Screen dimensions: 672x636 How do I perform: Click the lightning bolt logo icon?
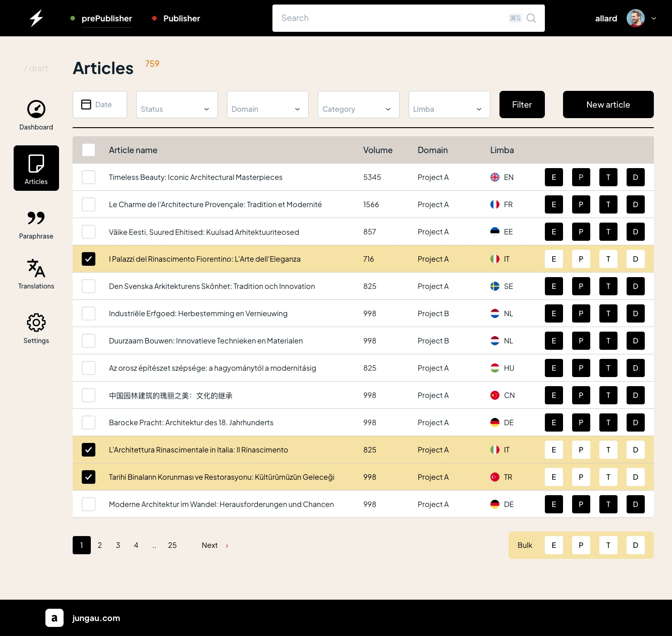[36, 18]
